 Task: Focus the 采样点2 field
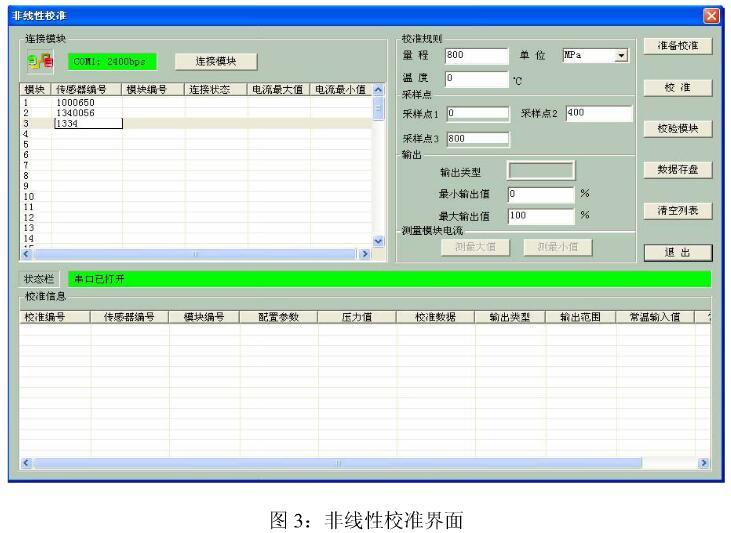click(598, 113)
